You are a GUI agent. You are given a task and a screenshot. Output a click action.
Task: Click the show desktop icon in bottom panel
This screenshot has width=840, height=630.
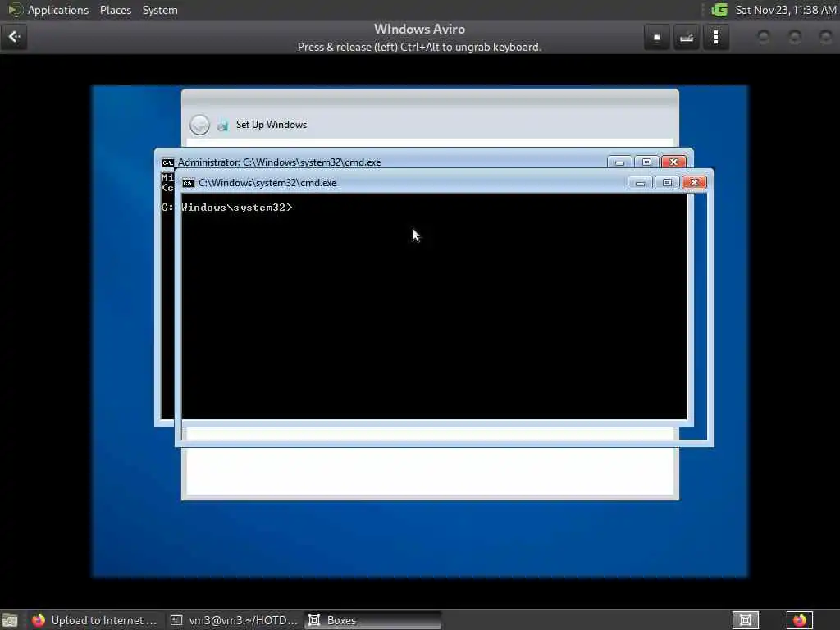[x=10, y=620]
